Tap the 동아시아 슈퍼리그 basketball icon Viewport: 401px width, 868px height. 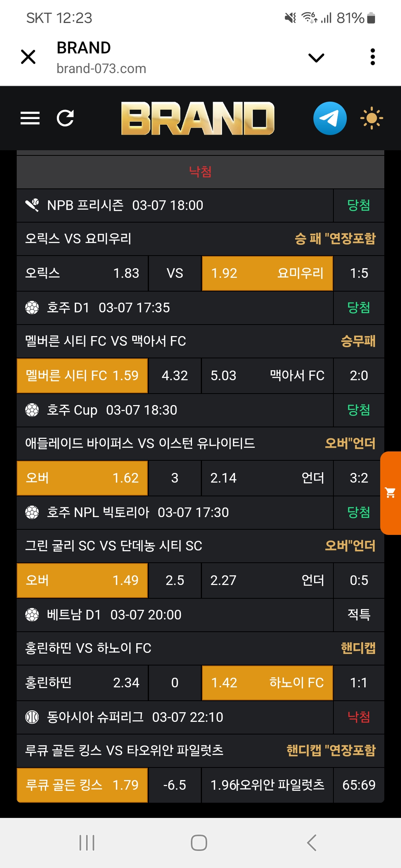[x=32, y=717]
